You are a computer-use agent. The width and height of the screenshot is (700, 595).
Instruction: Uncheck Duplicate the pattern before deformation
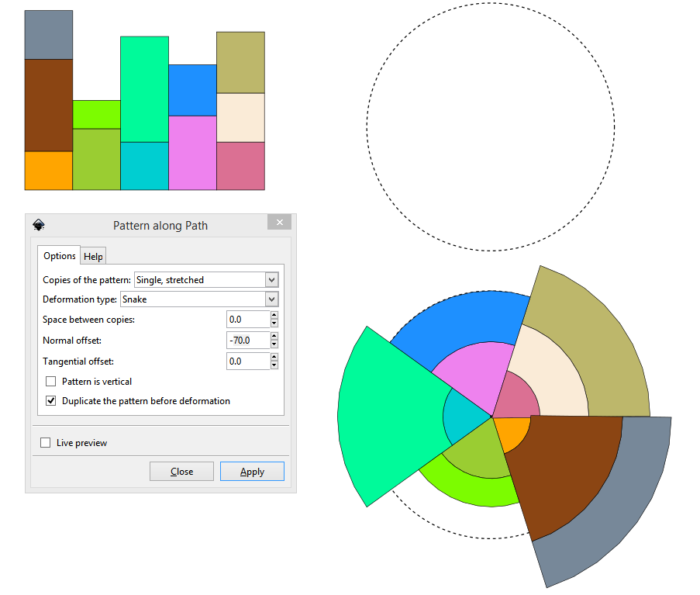51,401
